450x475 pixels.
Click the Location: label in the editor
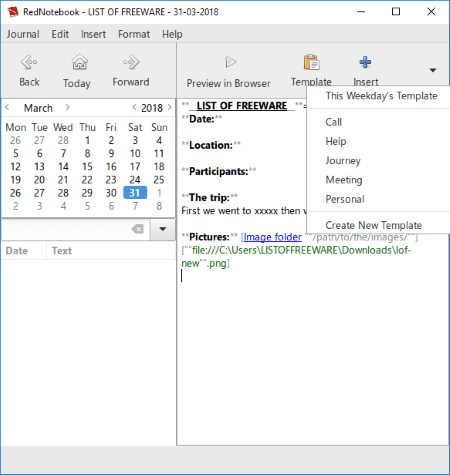click(x=211, y=145)
